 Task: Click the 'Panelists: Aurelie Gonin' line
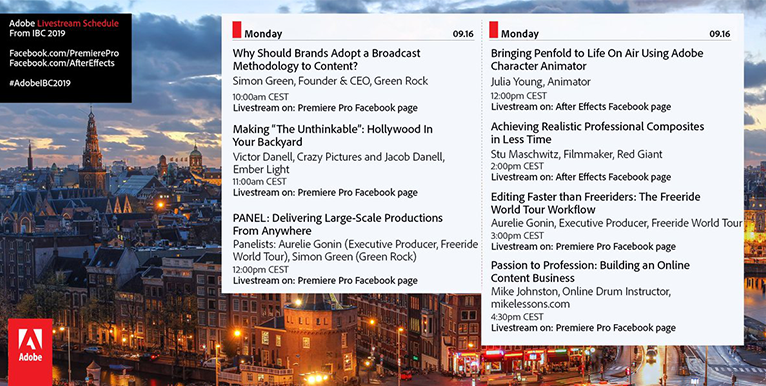pos(355,244)
